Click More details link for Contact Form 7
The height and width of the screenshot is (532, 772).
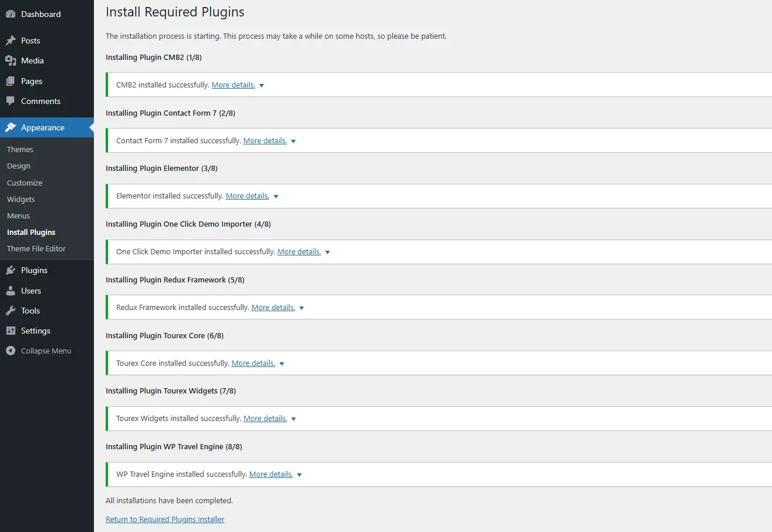[x=265, y=141]
